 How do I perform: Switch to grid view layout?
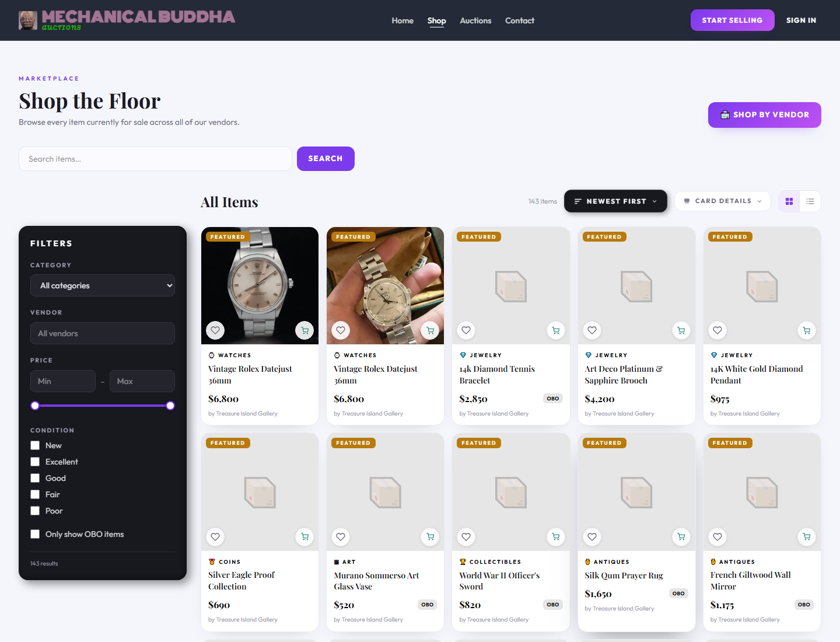tap(789, 201)
